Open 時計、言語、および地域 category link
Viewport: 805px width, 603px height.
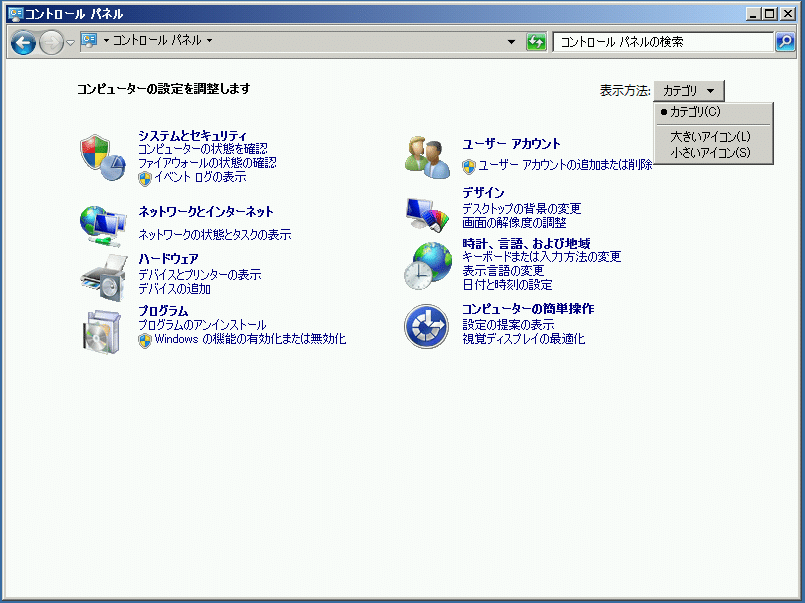[x=527, y=243]
